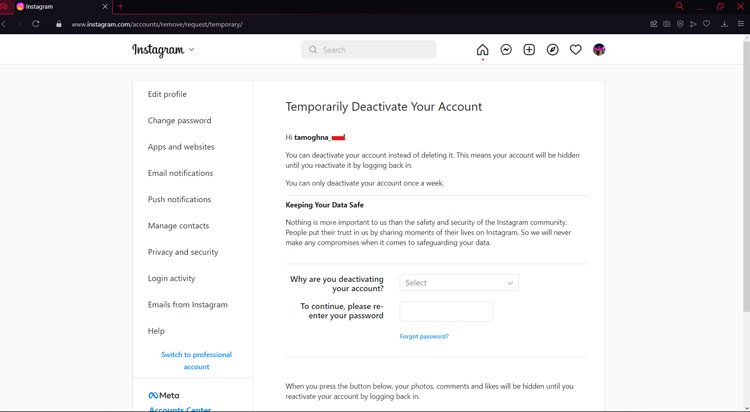Go to Instagram Home feed icon

point(483,50)
